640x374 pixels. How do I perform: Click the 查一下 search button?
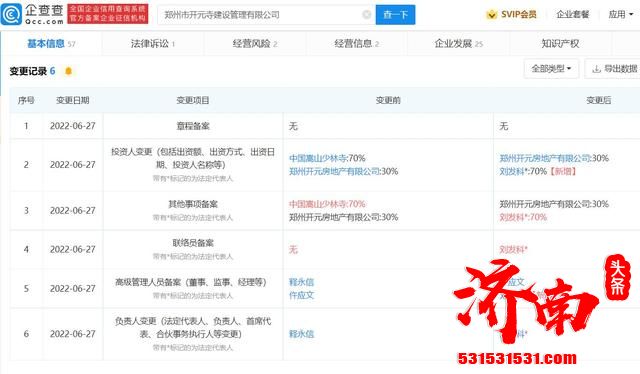395,15
